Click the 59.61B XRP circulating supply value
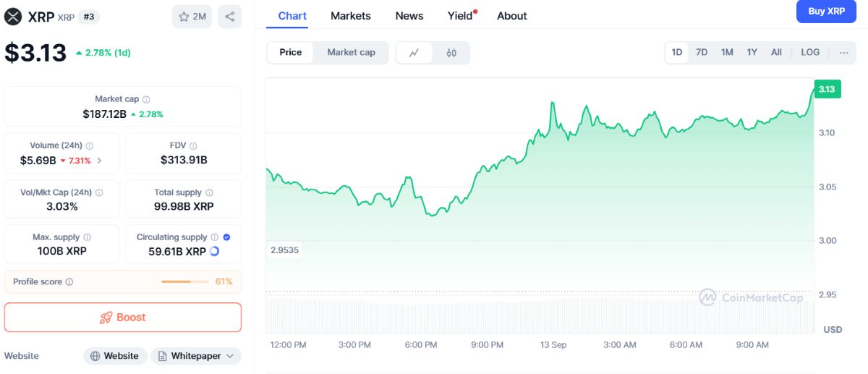The width and height of the screenshot is (868, 374). coord(177,252)
